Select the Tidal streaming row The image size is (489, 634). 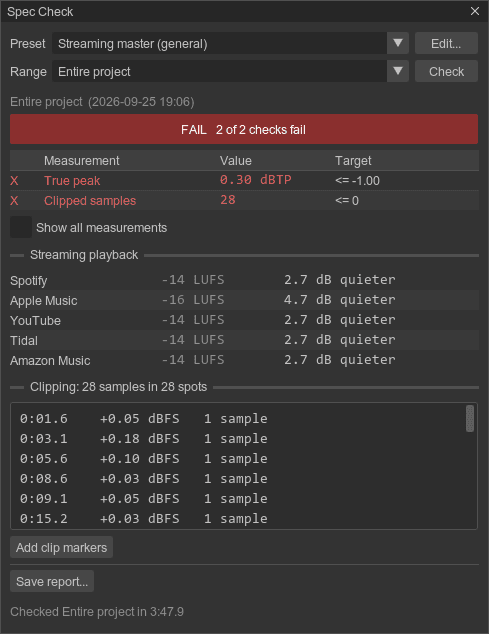[244, 340]
